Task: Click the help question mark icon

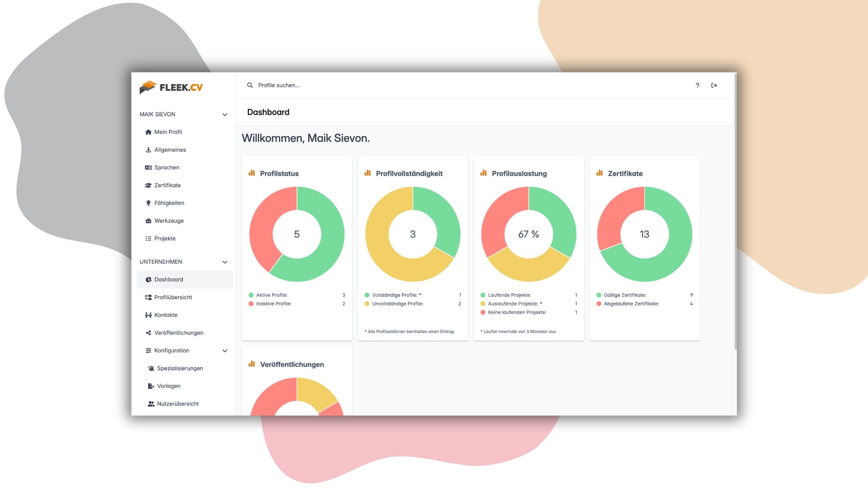Action: pyautogui.click(x=697, y=85)
